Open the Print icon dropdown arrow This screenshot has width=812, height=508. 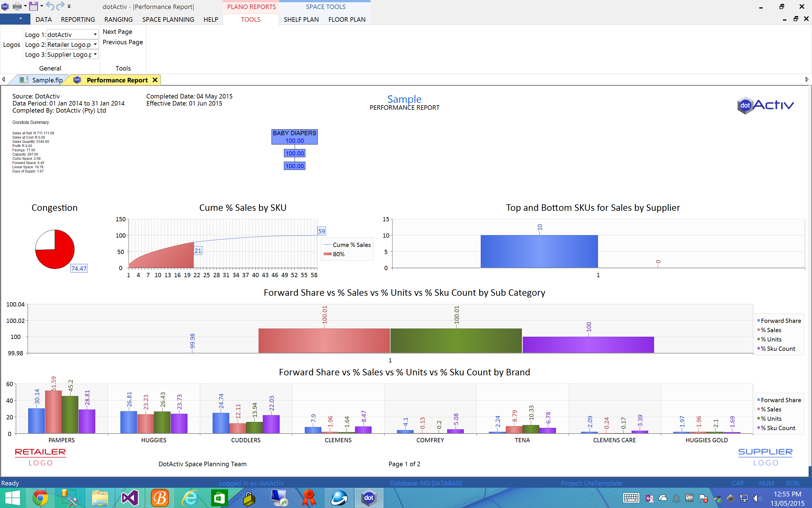[x=25, y=6]
